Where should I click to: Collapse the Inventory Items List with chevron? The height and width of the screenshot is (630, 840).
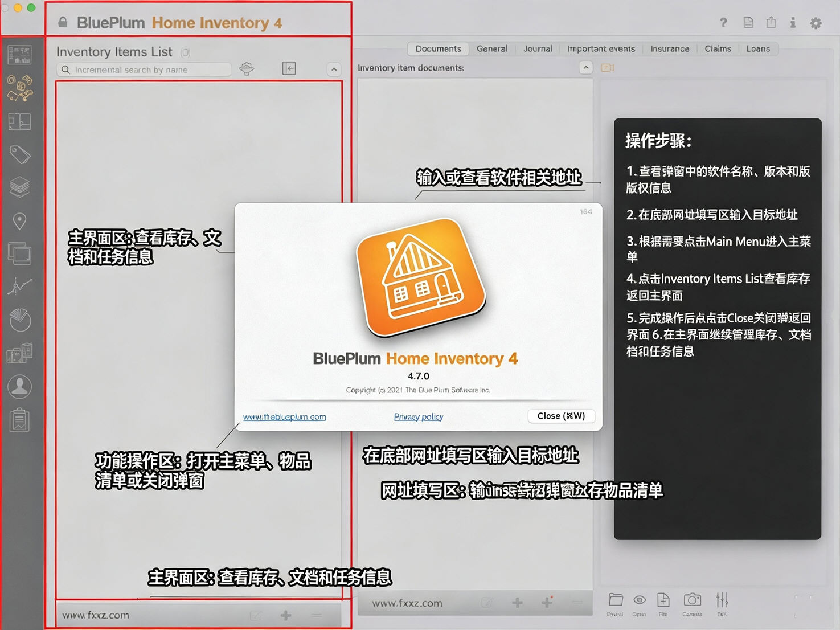[x=334, y=69]
